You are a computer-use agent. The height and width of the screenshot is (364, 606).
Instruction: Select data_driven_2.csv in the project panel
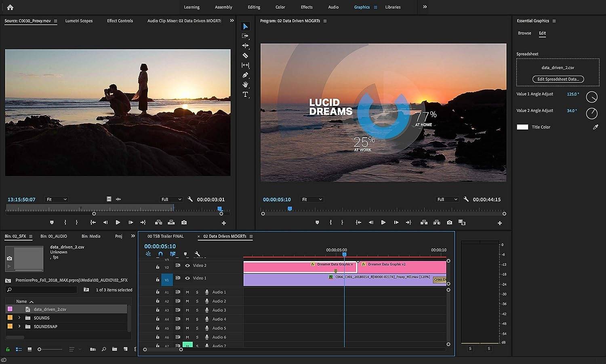click(x=50, y=309)
